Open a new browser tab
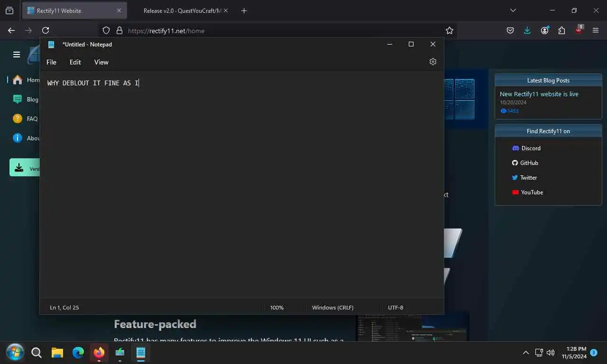 [x=244, y=10]
